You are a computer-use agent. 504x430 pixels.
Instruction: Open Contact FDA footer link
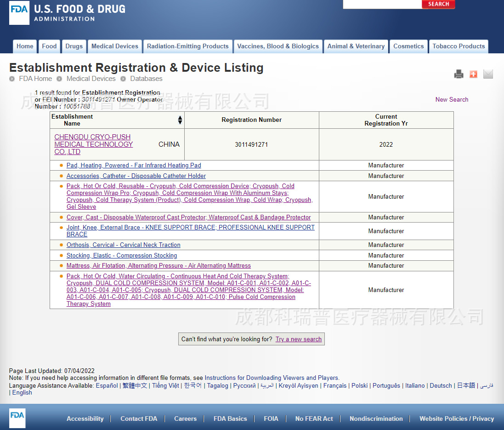(x=139, y=419)
